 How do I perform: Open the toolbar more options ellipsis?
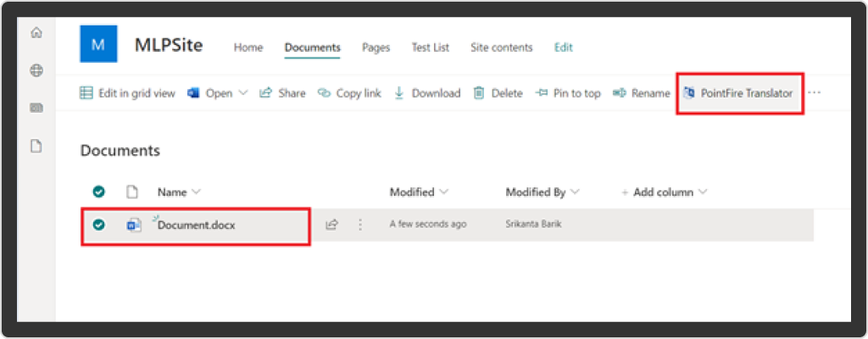pos(814,93)
